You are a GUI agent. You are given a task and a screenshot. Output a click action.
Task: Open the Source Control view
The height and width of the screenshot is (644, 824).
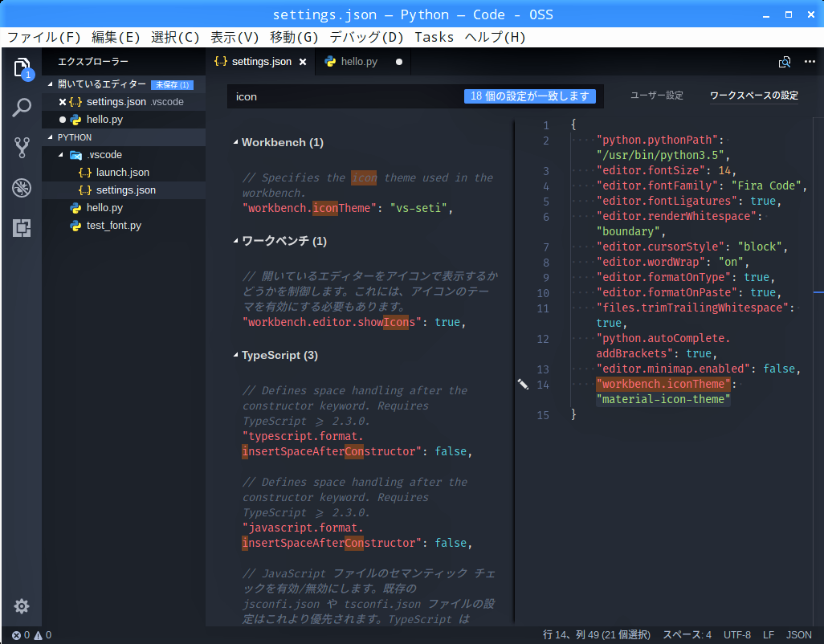click(x=22, y=148)
